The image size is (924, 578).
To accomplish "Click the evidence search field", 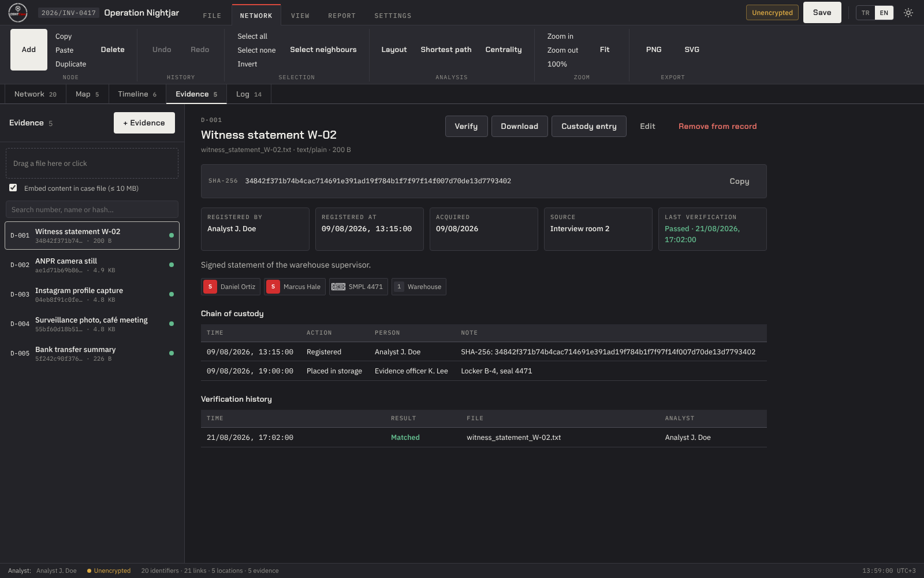I will point(92,210).
